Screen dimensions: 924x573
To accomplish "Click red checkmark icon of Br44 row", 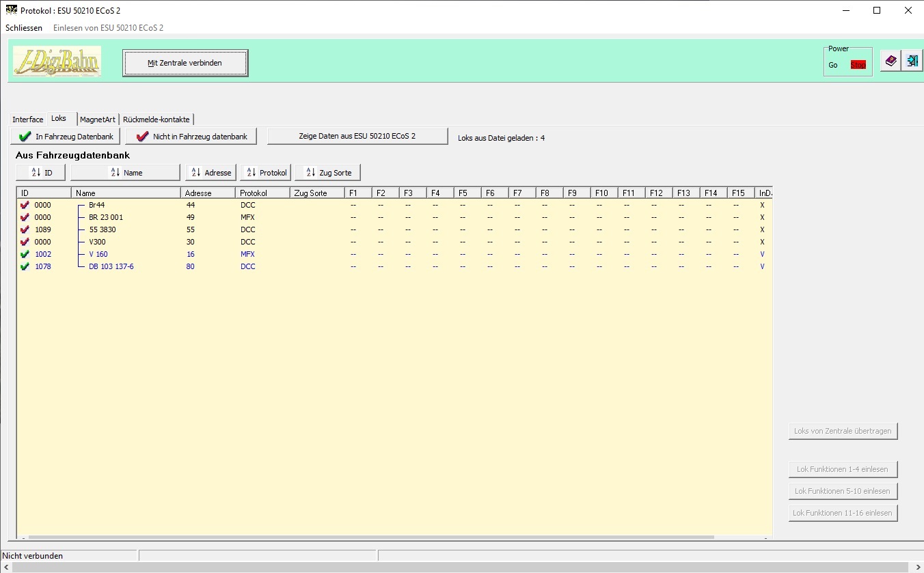I will (25, 205).
